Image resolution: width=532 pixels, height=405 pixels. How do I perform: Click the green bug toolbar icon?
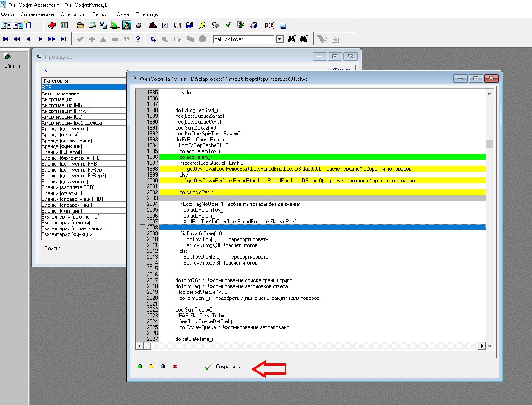click(241, 25)
